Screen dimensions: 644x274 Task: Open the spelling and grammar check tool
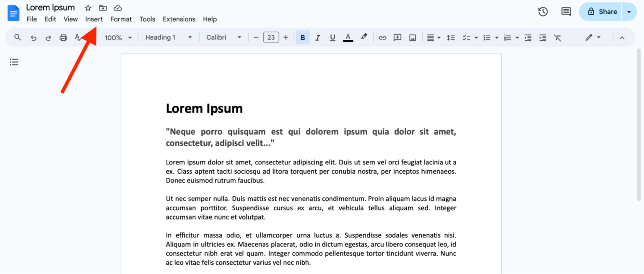click(78, 37)
